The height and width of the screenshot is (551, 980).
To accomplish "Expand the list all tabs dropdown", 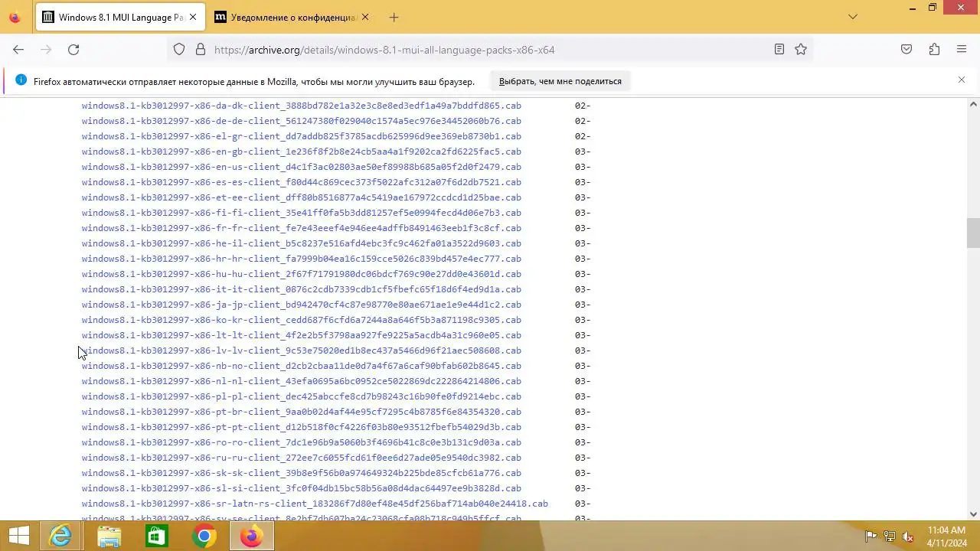I will (853, 17).
